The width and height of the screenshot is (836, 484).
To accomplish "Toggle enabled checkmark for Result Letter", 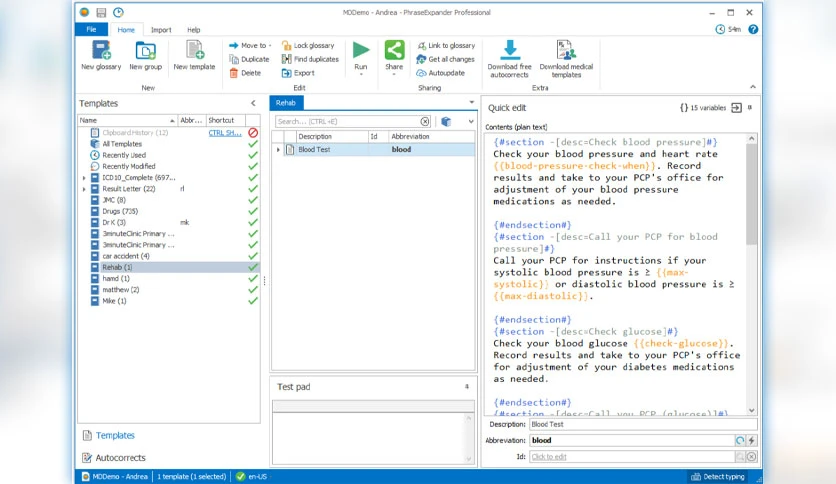I will click(x=253, y=189).
